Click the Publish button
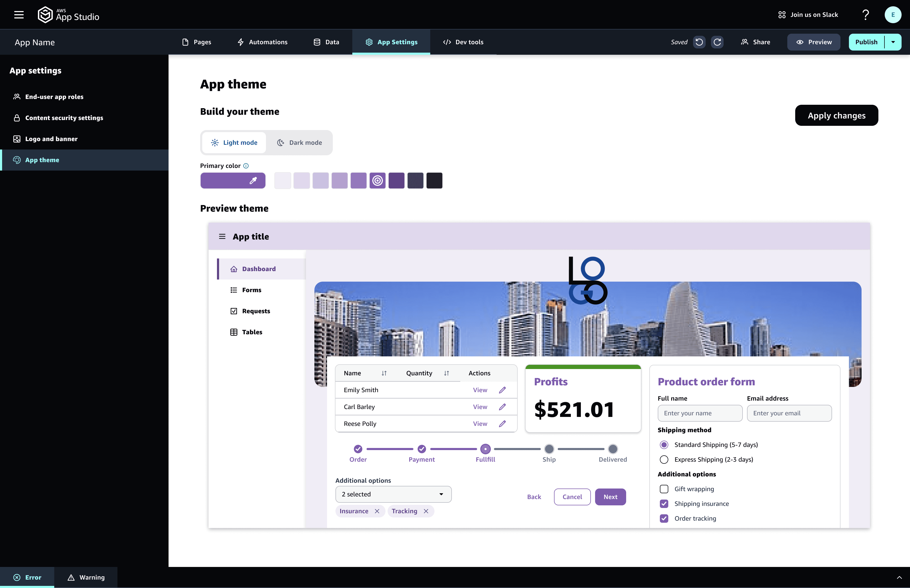Viewport: 910px width, 588px height. point(866,42)
